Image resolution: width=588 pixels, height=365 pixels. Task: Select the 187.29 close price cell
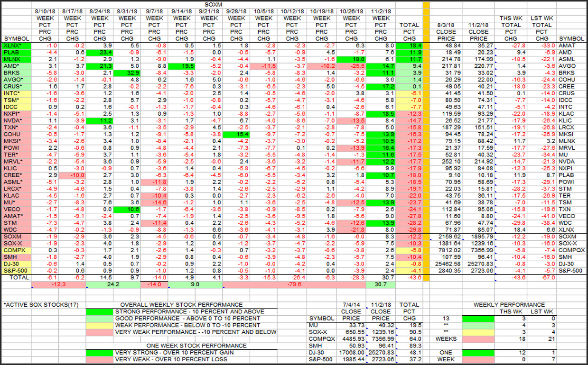pos(446,128)
